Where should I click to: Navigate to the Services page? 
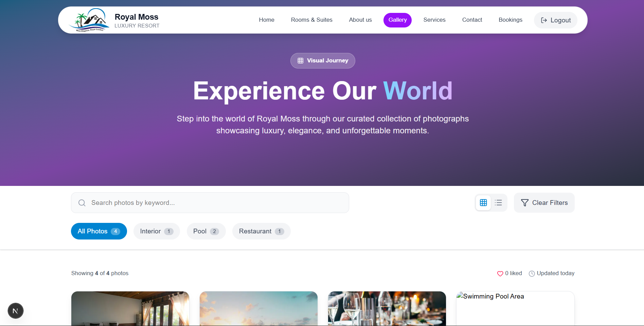(x=434, y=20)
